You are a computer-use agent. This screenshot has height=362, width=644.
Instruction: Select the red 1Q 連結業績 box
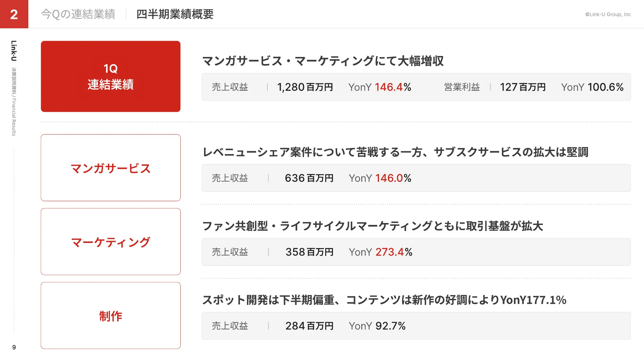[110, 76]
